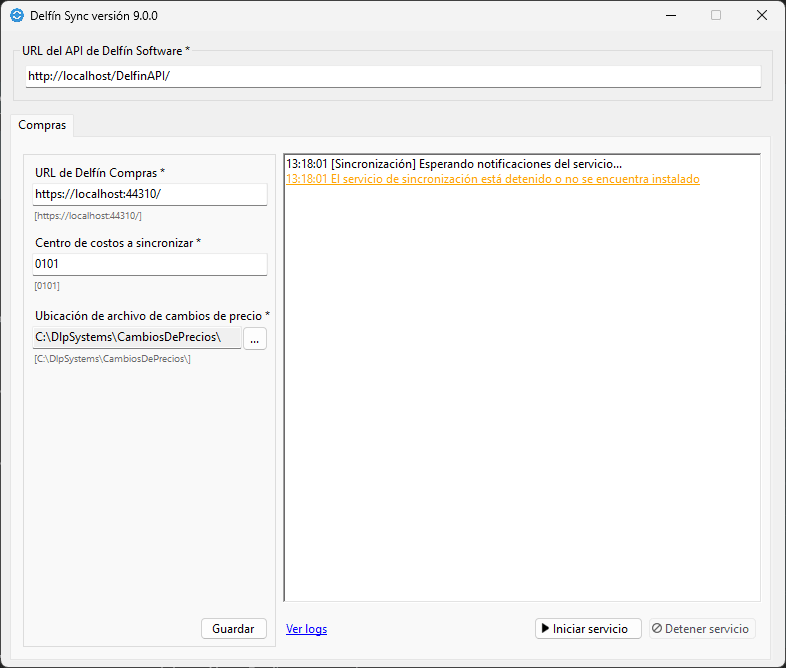Open the Ver logs link
Viewport: 786px width, 668px height.
tap(306, 629)
